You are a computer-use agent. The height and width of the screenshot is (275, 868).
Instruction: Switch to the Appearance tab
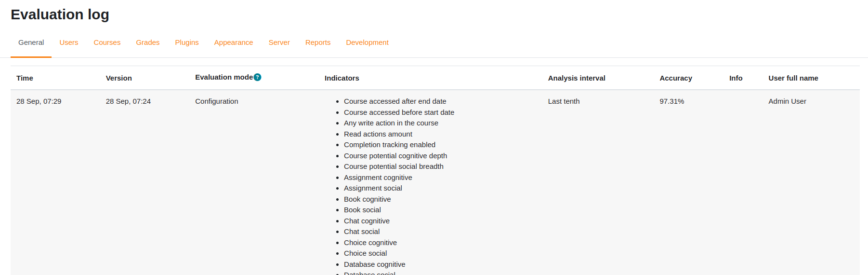[234, 42]
